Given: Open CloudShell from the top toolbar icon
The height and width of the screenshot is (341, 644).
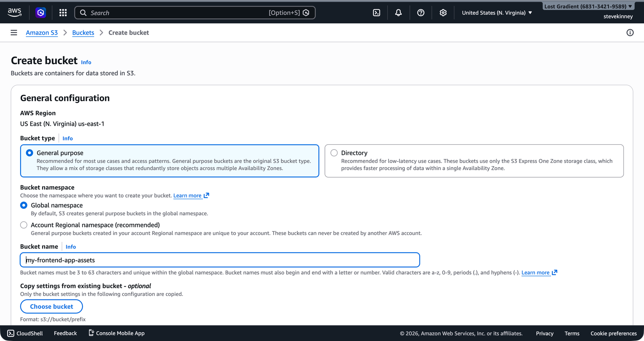Looking at the screenshot, I should pyautogui.click(x=376, y=13).
